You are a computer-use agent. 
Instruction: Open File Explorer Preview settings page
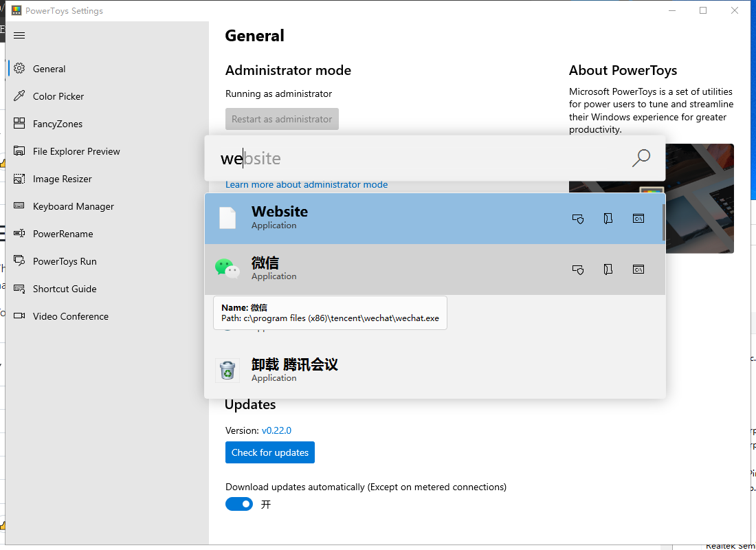[107, 151]
